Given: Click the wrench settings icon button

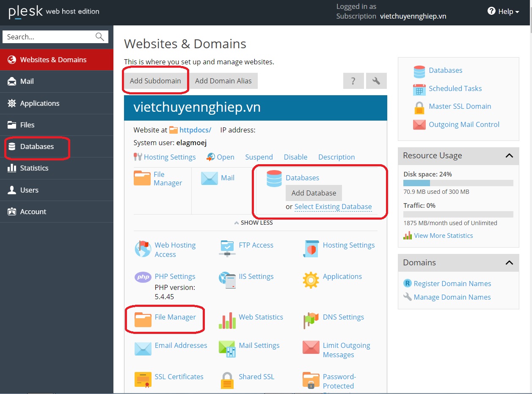Looking at the screenshot, I should pyautogui.click(x=376, y=81).
